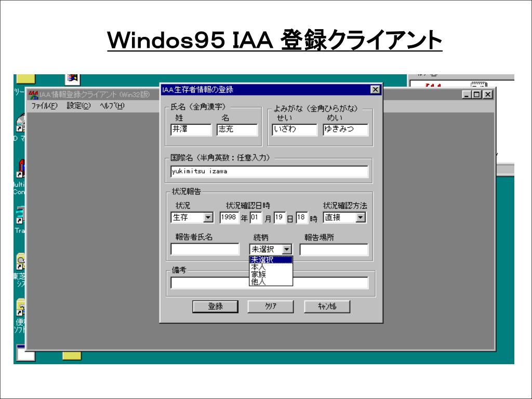Click the month field showing 01
This screenshot has height=399, width=532.
coord(256,218)
